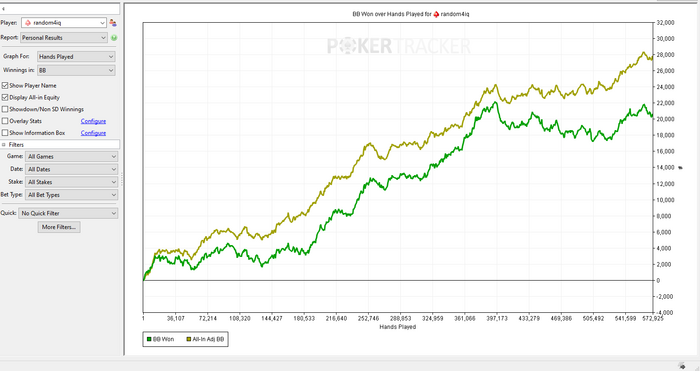Click the vertical panel splitter handle
This screenshot has width=700, height=371.
(121, 180)
